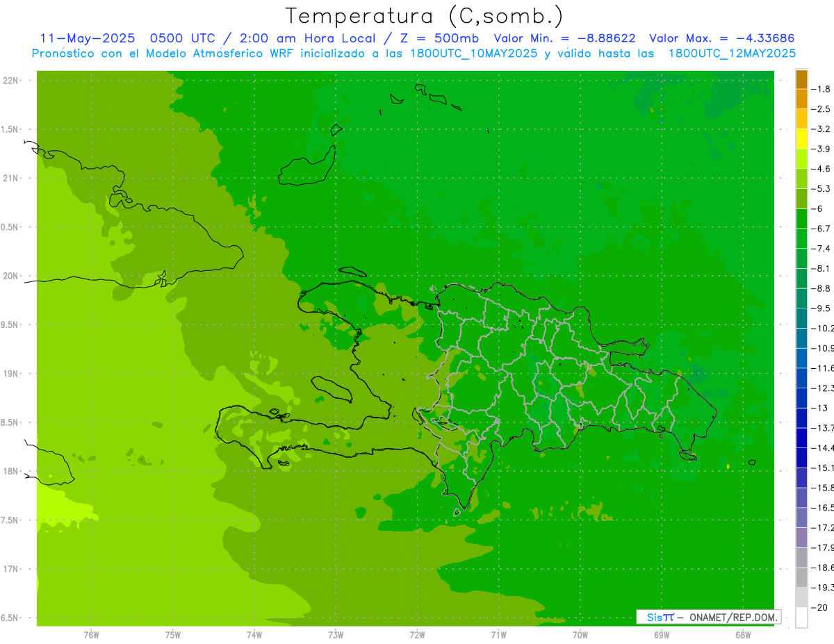
Task: Click the "17N" latitude axis label
Action: (10, 569)
